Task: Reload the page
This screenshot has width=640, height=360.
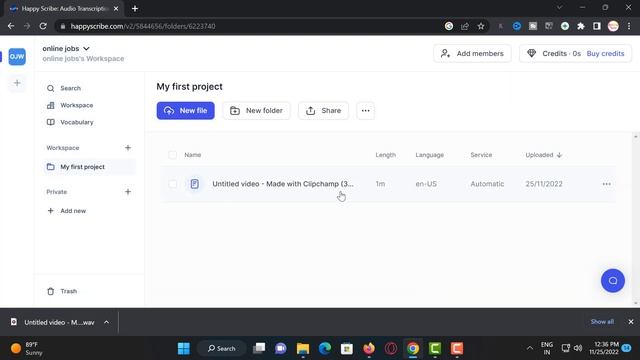Action: [x=43, y=26]
